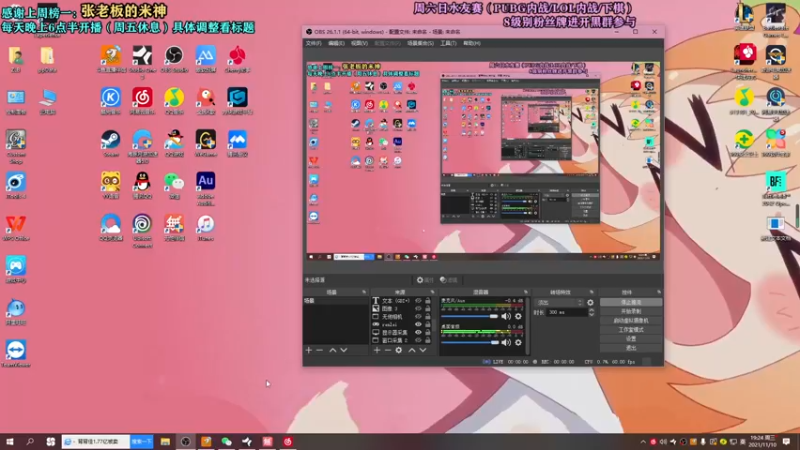
Task: Open the iTunes desktop icon
Action: [206, 228]
